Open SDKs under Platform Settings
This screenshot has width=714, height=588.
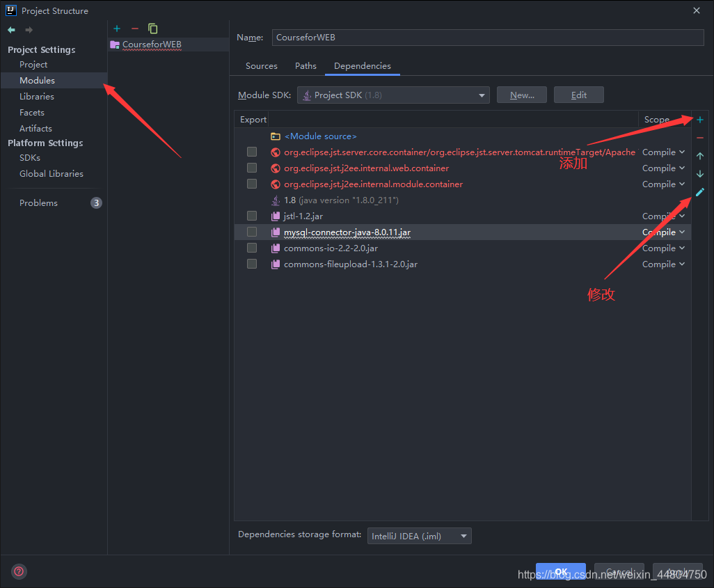tap(30, 157)
